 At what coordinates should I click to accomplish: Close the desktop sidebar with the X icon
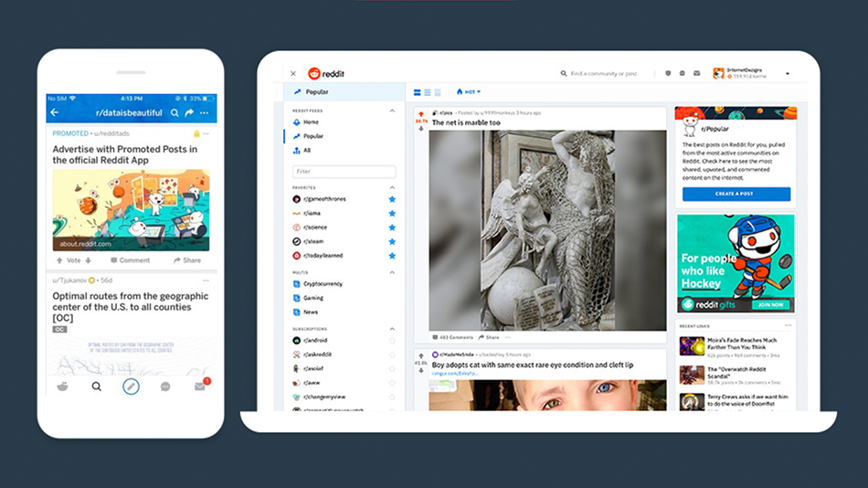(293, 74)
